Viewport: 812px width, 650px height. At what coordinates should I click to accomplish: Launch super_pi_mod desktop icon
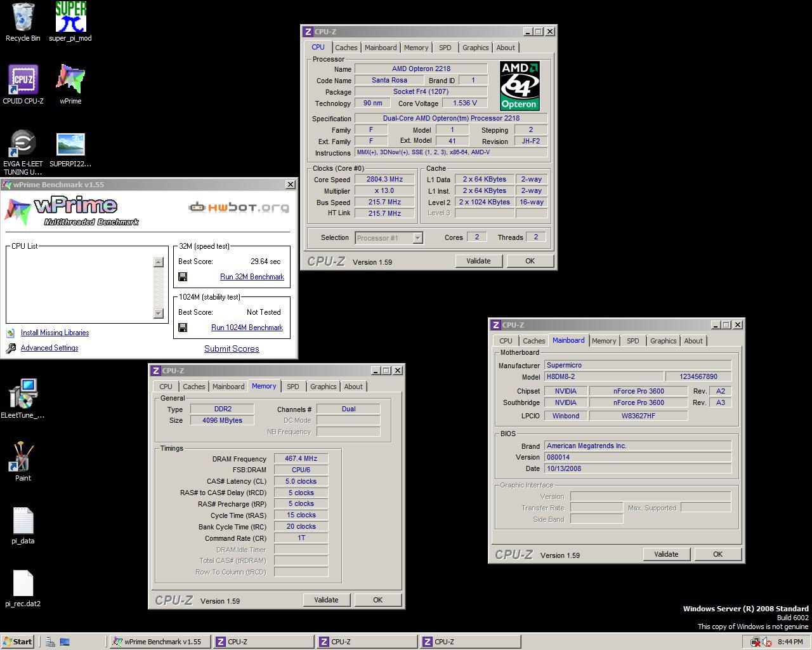(x=70, y=22)
